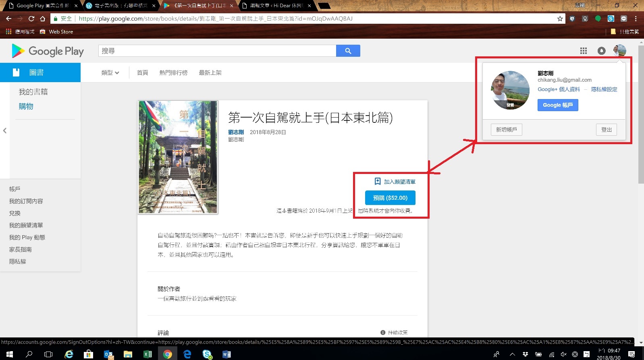Open File Explorer from the taskbar
644x360 pixels.
[x=128, y=354]
